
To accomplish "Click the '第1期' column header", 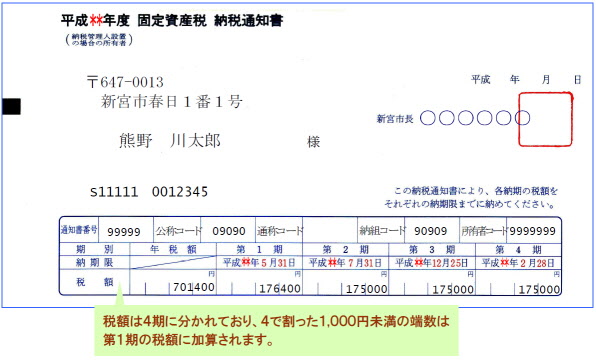I will coord(259,249).
